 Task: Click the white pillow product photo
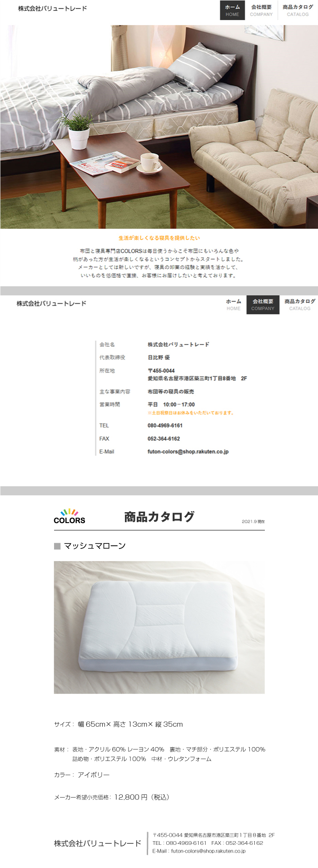(x=159, y=627)
